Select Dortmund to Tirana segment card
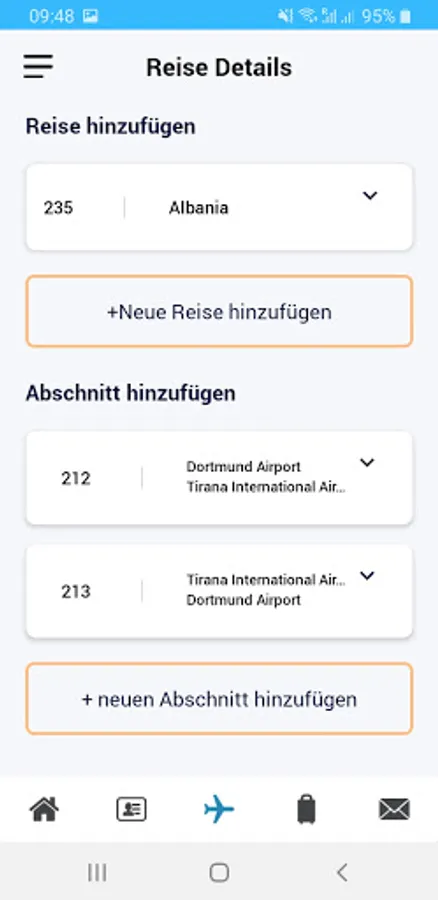This screenshot has height=900, width=438. point(219,478)
